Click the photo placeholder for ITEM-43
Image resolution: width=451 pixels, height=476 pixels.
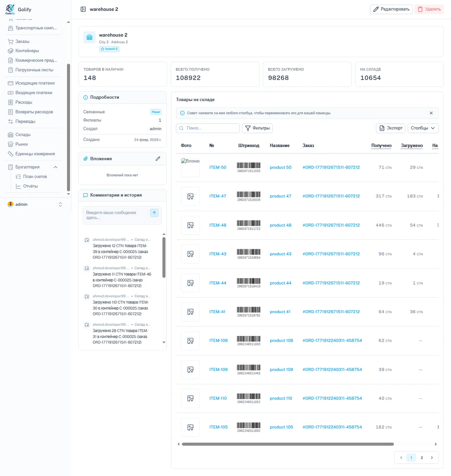(190, 254)
